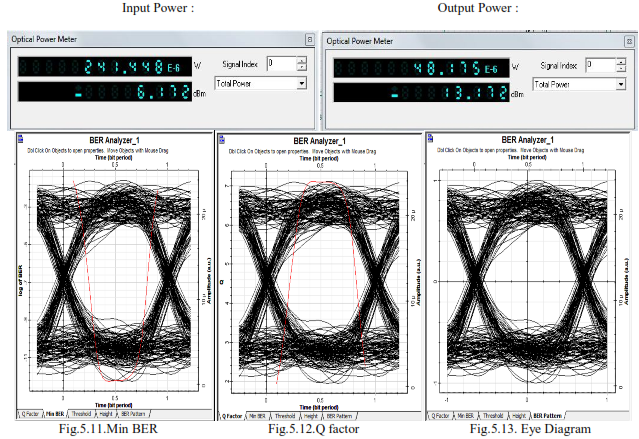Open Total Power dropdown on input meter

click(301, 84)
